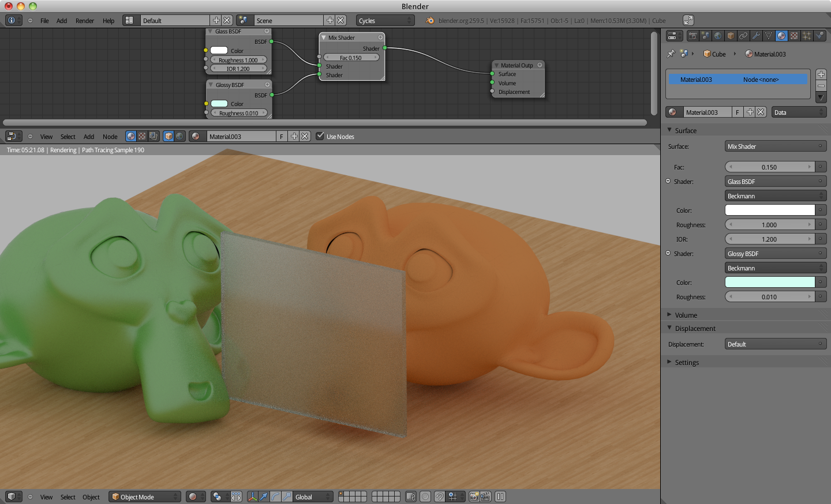Add new scene with plus button
The height and width of the screenshot is (504, 831).
point(330,20)
